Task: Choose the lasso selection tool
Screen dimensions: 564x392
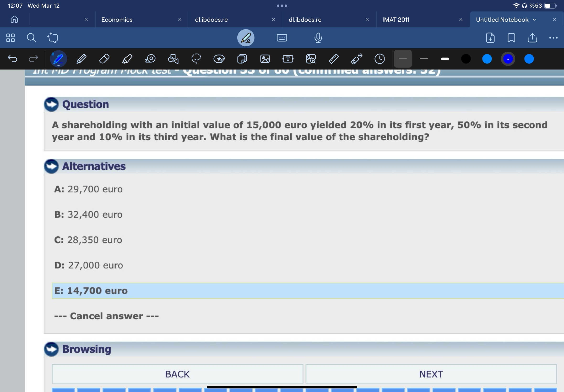Action: click(196, 59)
